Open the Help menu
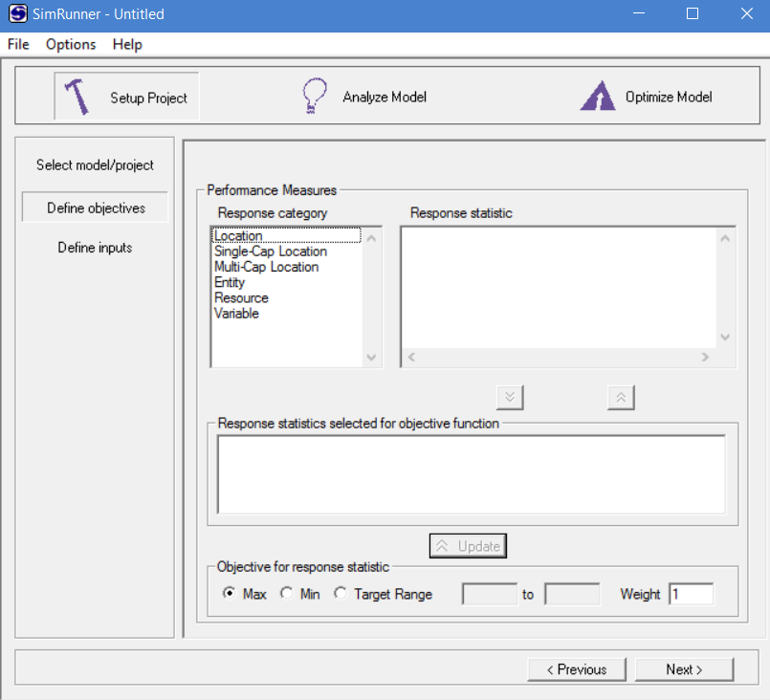Screen dimensions: 770x700 [x=127, y=44]
